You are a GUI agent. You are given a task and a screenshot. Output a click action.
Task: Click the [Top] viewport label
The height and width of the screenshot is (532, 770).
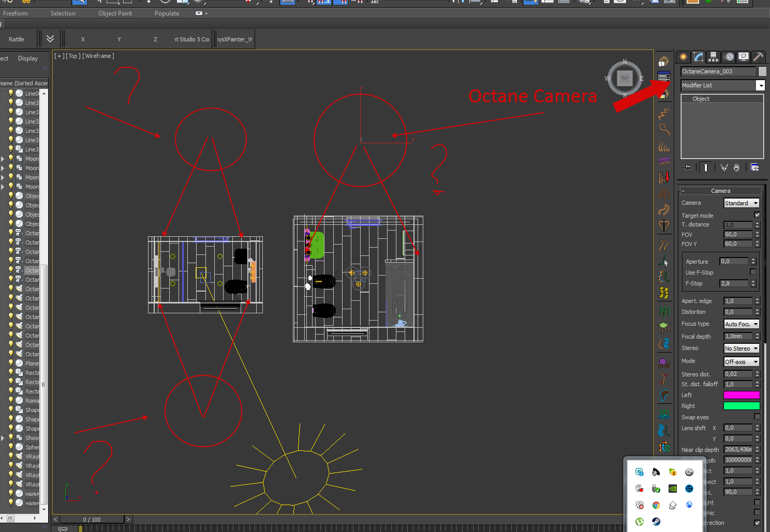click(73, 56)
